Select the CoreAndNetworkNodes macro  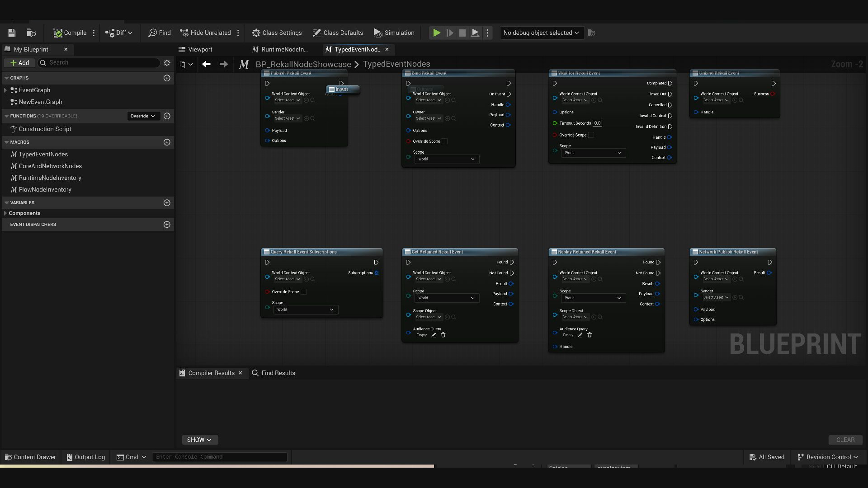click(x=50, y=166)
